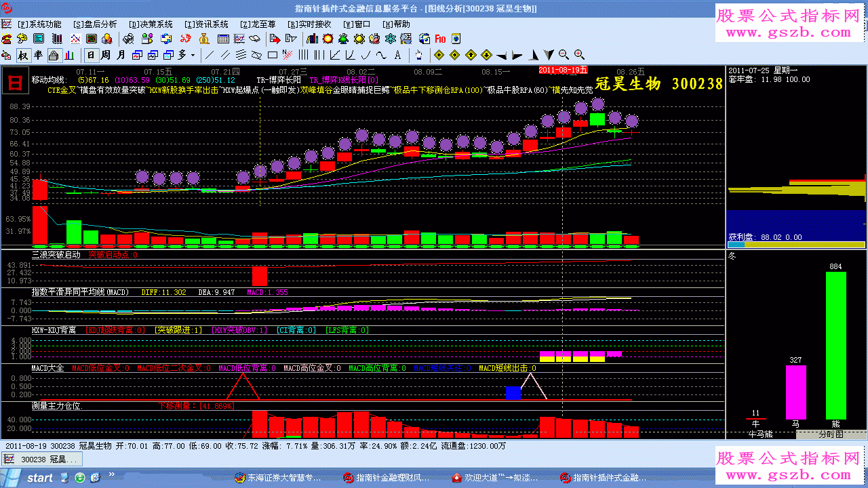Click the 测量主力仓位 indicator label
This screenshot has width=868, height=488.
[56, 406]
